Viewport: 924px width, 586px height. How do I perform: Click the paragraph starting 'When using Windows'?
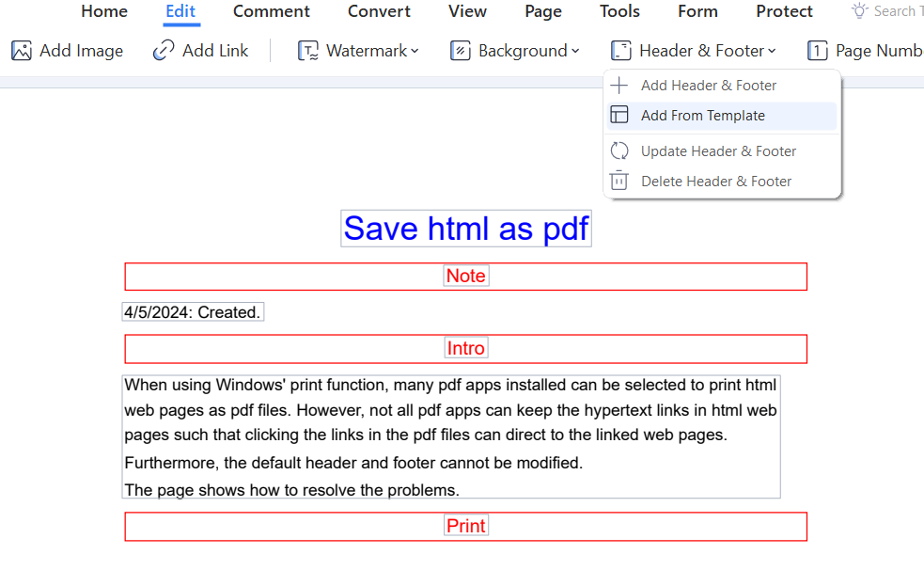coord(451,410)
